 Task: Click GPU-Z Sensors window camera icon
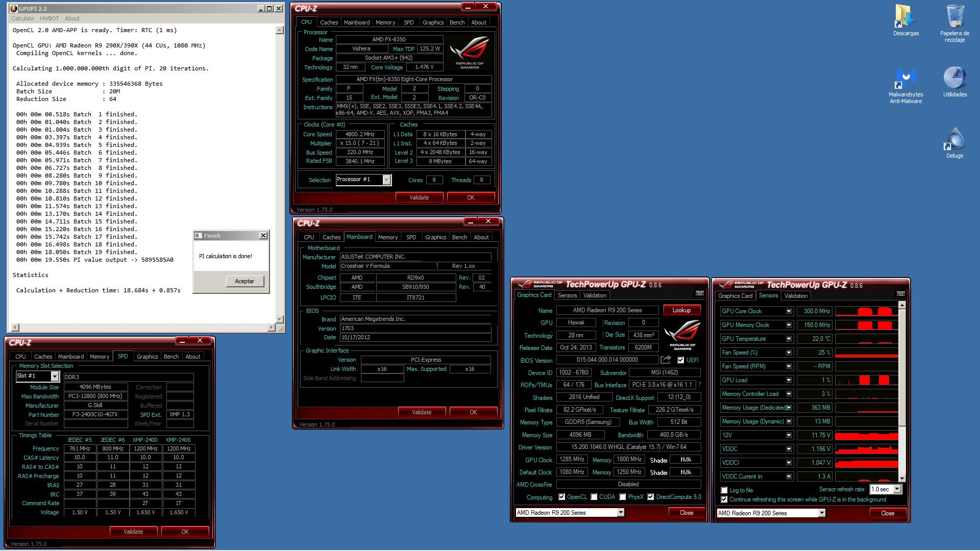[x=900, y=294]
